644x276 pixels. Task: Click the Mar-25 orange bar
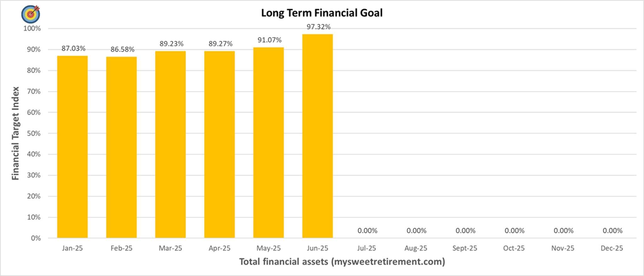point(170,144)
